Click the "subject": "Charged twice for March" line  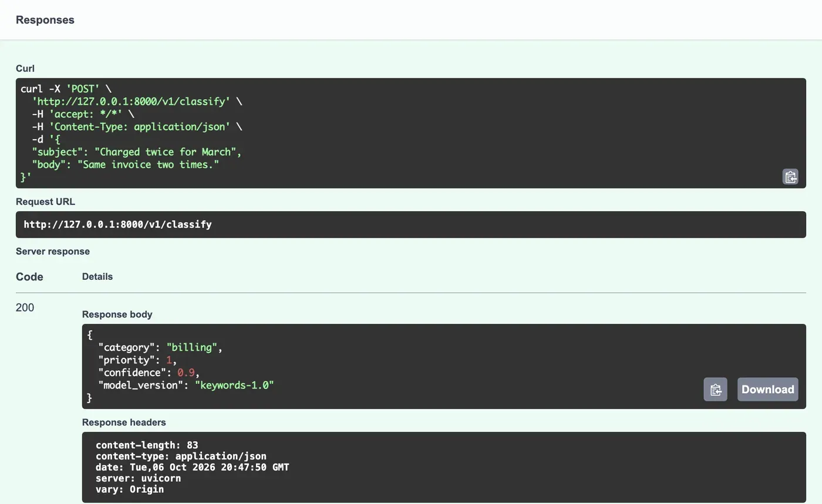pyautogui.click(x=137, y=152)
